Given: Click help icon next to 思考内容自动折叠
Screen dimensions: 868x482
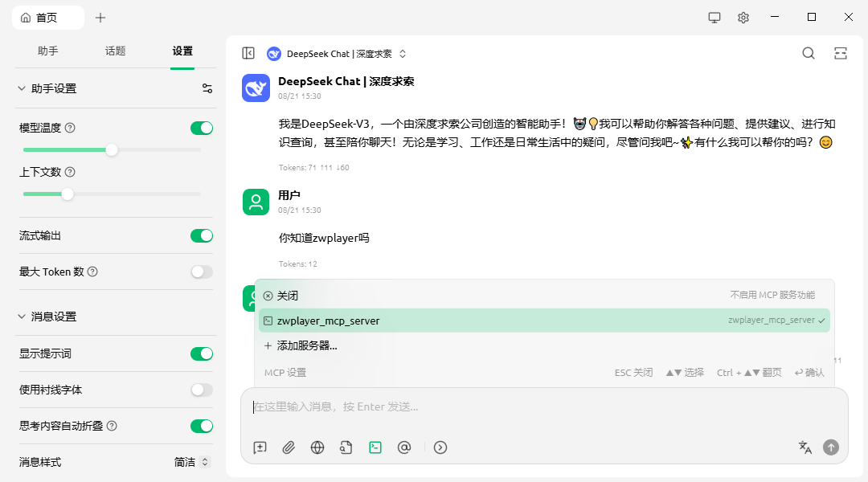Looking at the screenshot, I should [112, 426].
